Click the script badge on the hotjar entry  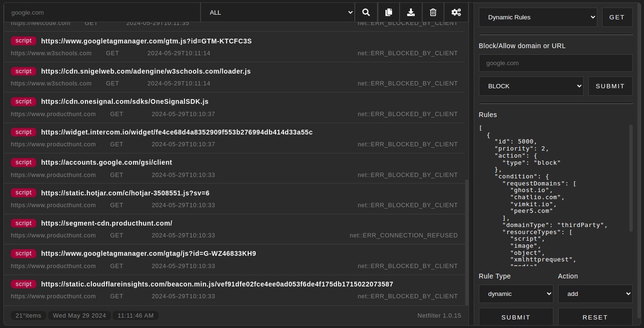23,193
